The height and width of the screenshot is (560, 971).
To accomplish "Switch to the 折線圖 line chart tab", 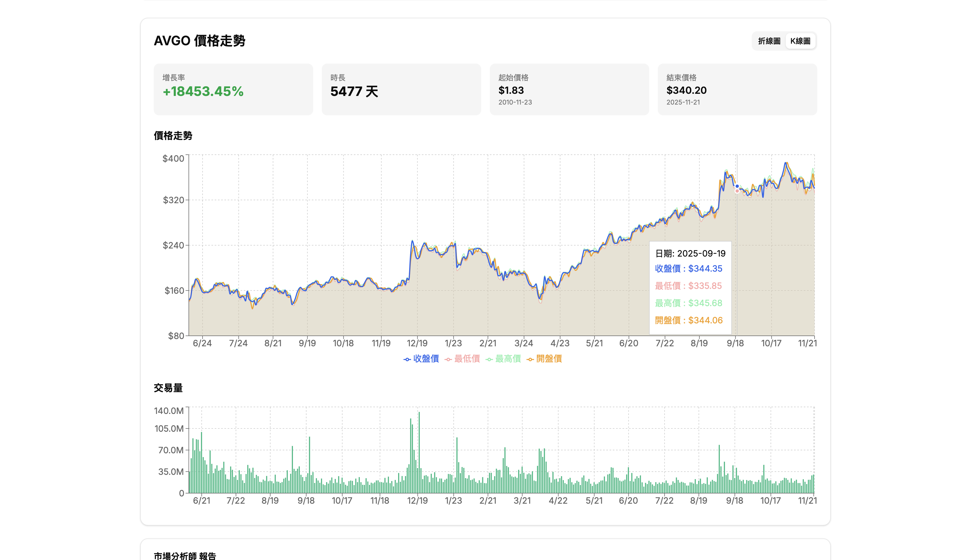I will click(769, 41).
